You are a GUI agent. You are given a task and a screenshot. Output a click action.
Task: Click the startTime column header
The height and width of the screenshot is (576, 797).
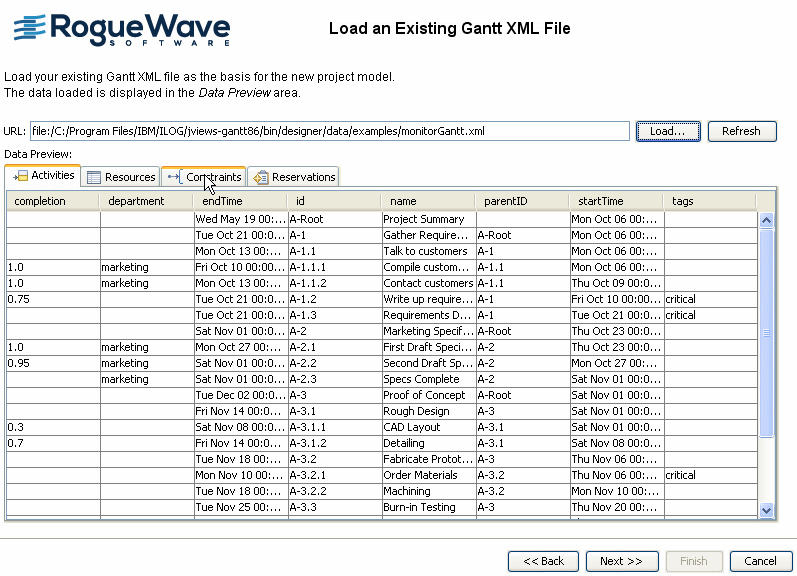tap(615, 201)
